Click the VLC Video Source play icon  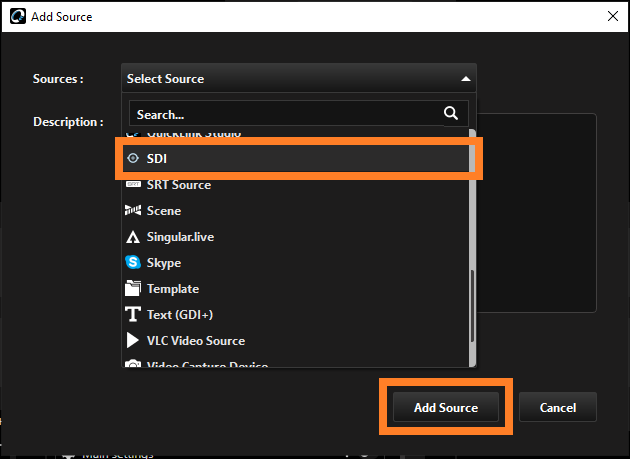click(x=133, y=341)
